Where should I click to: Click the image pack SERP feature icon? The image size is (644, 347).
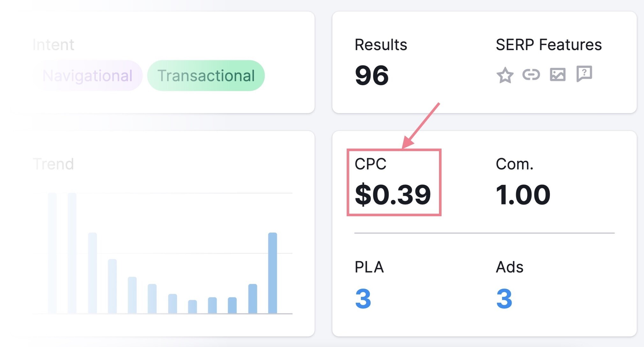558,75
